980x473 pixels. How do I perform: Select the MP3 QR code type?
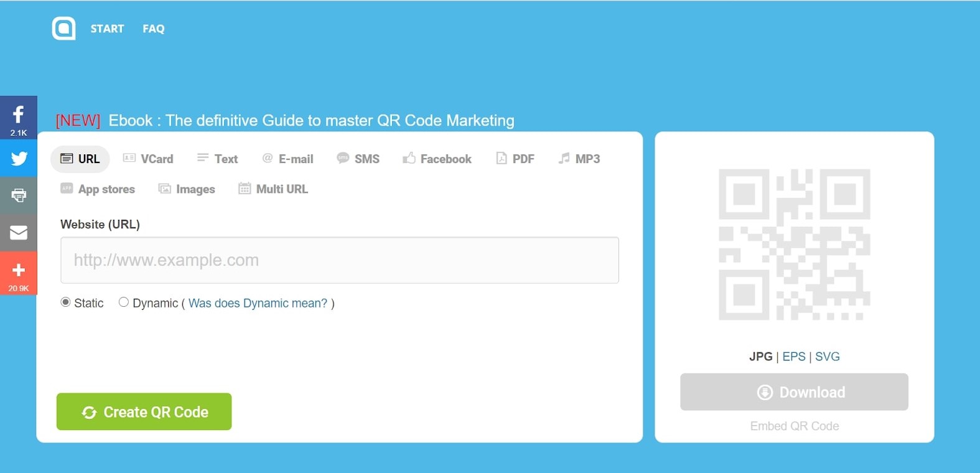(579, 159)
